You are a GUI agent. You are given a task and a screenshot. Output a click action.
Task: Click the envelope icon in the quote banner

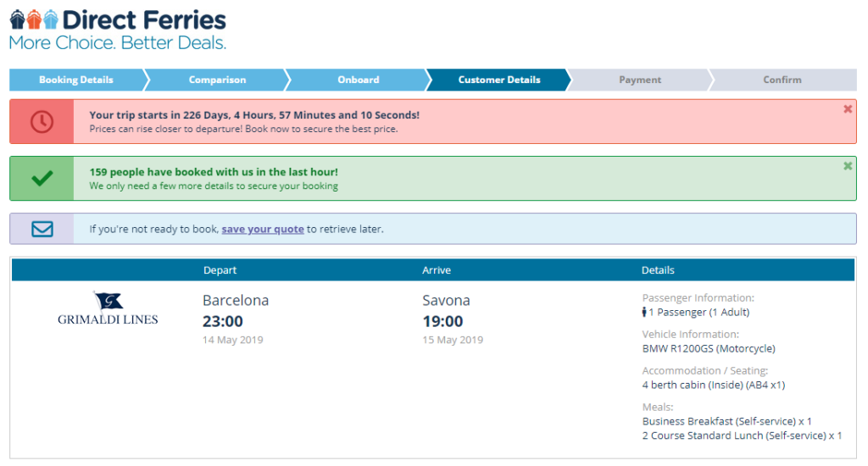[42, 229]
